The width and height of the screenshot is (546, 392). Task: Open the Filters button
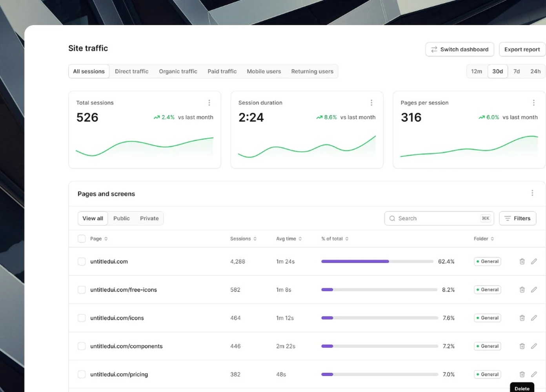517,218
